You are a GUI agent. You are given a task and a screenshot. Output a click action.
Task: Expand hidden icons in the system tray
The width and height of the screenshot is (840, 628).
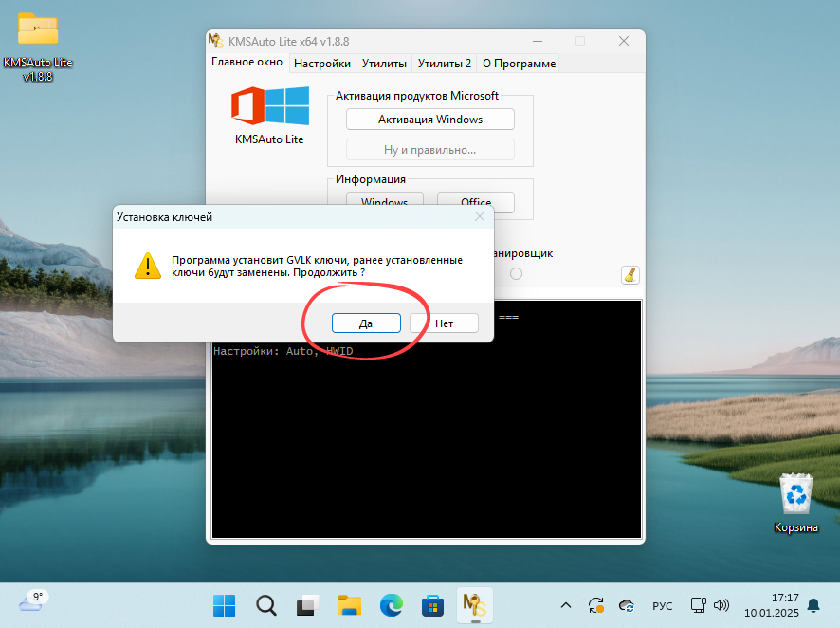[x=565, y=605]
